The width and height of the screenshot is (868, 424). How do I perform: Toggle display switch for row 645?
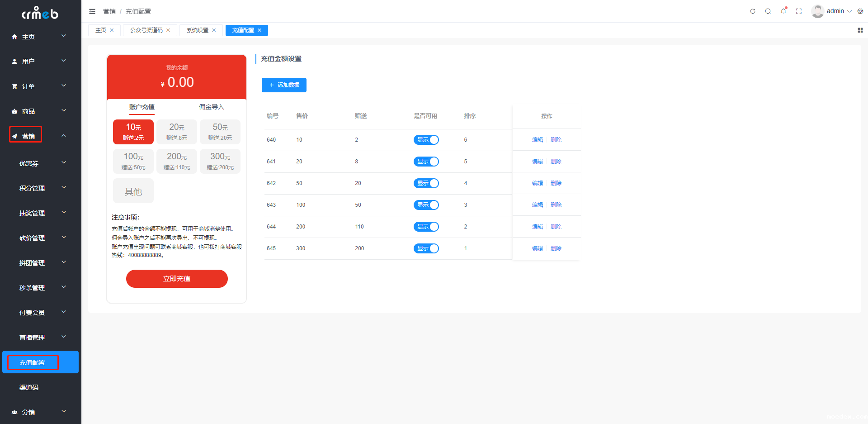pyautogui.click(x=426, y=248)
